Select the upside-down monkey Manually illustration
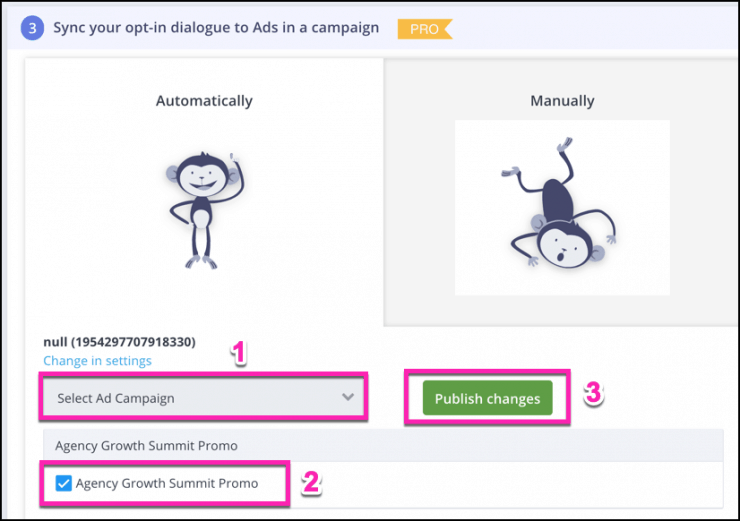740x521 pixels. pos(562,208)
